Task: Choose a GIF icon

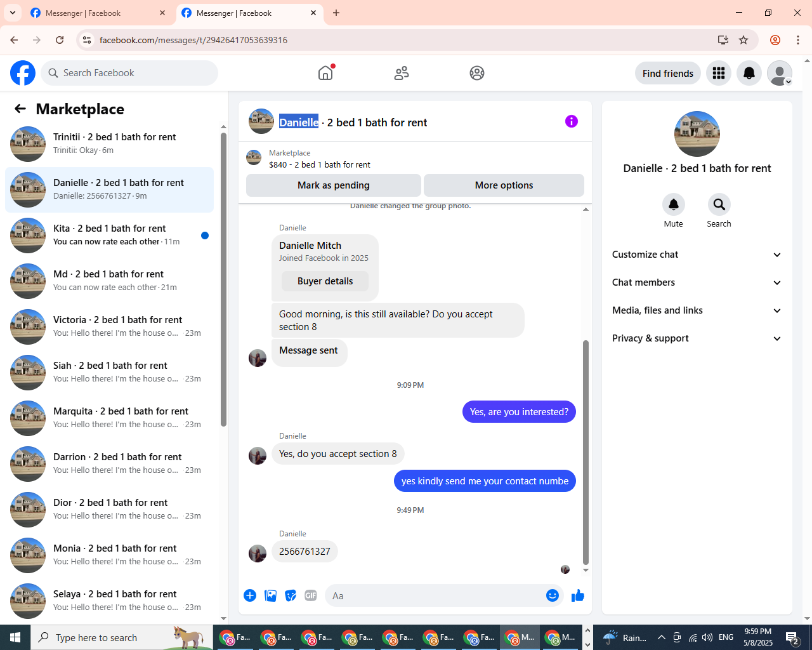Action: (311, 595)
